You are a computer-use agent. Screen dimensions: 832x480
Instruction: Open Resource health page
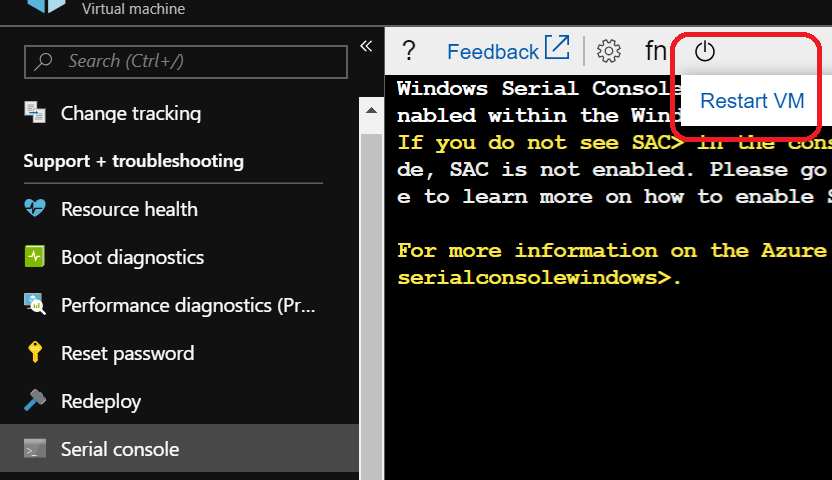pos(129,209)
